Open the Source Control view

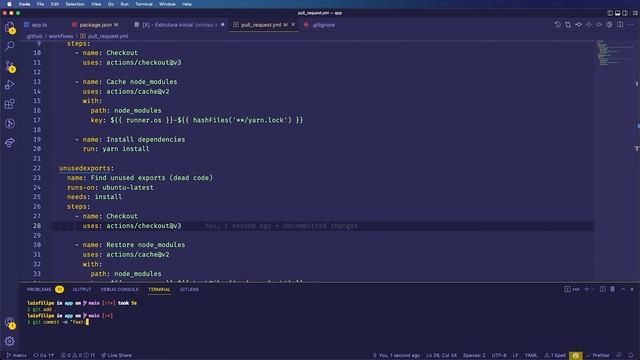click(10, 66)
